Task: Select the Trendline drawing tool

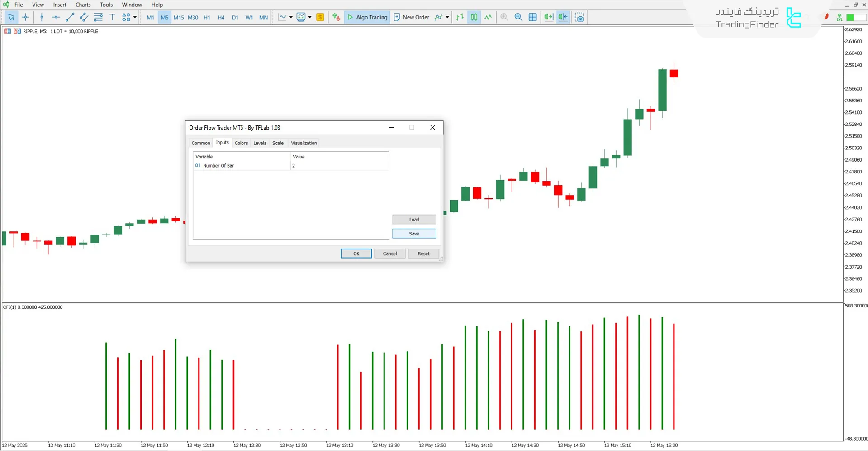Action: (x=70, y=17)
